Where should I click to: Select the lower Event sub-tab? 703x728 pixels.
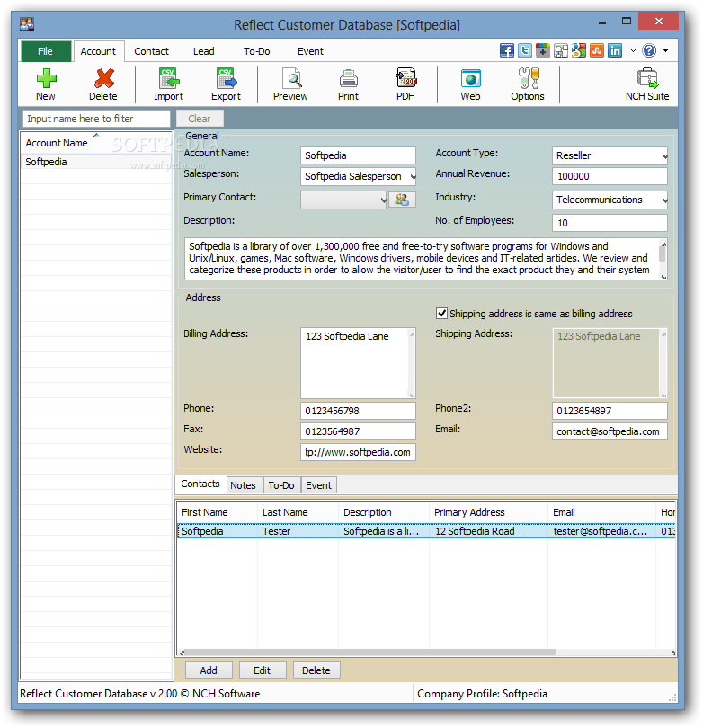(x=318, y=485)
